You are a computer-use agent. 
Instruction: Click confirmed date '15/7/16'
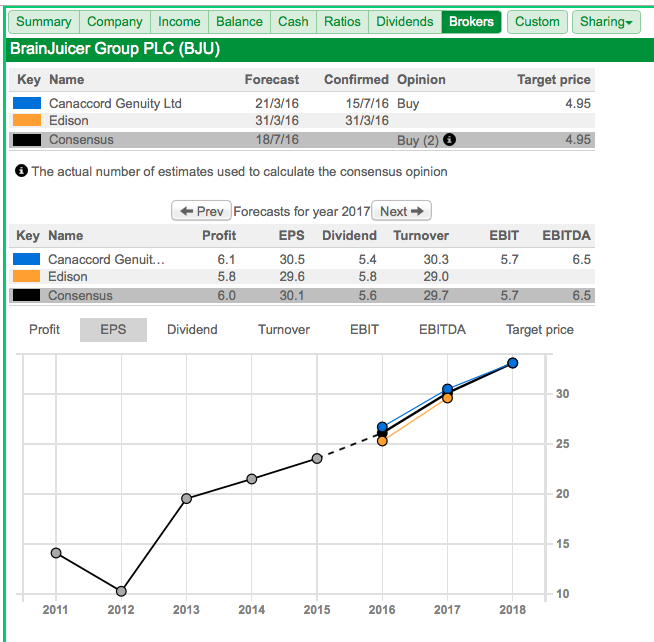367,103
